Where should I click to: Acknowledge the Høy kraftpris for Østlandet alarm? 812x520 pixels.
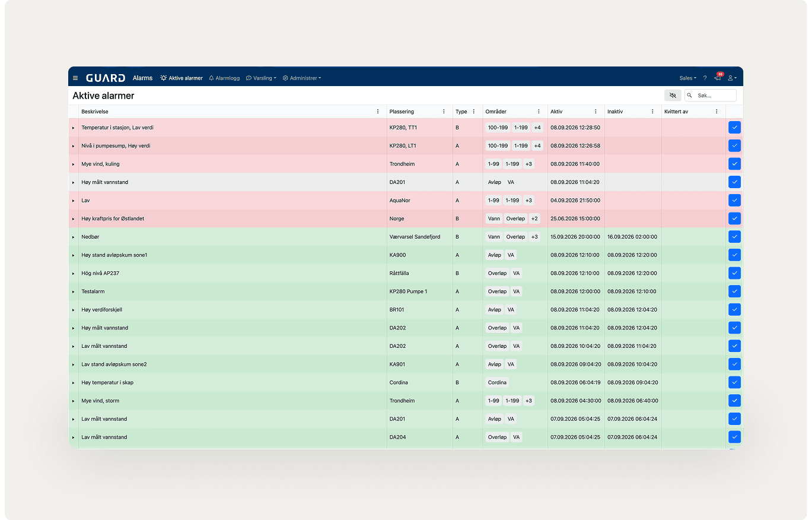(734, 218)
